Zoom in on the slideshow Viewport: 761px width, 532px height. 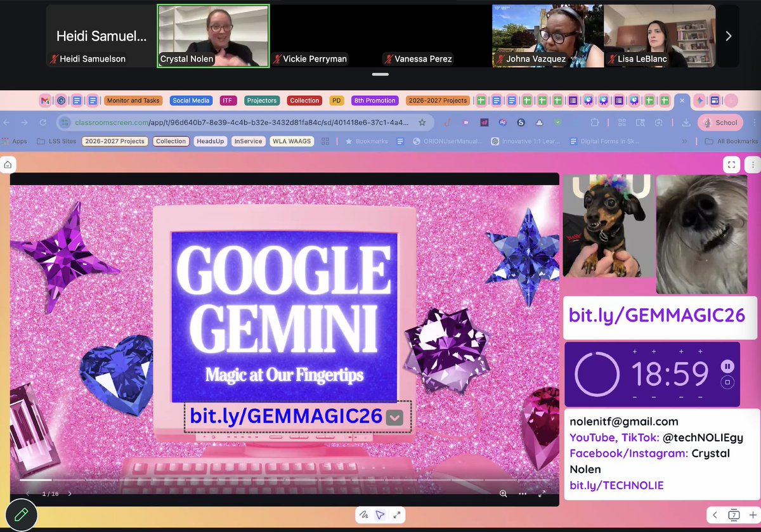[x=503, y=493]
